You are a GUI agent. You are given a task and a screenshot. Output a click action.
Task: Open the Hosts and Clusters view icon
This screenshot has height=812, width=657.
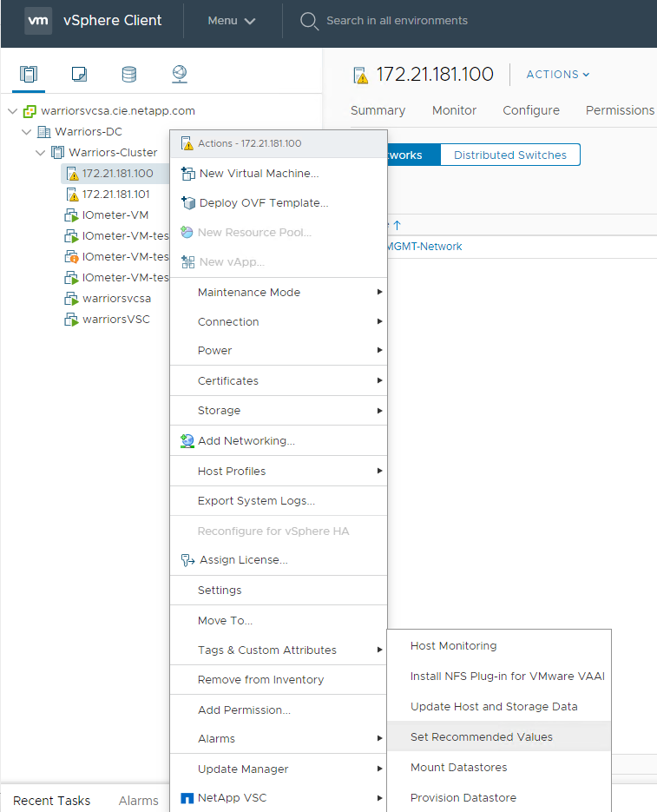click(29, 75)
